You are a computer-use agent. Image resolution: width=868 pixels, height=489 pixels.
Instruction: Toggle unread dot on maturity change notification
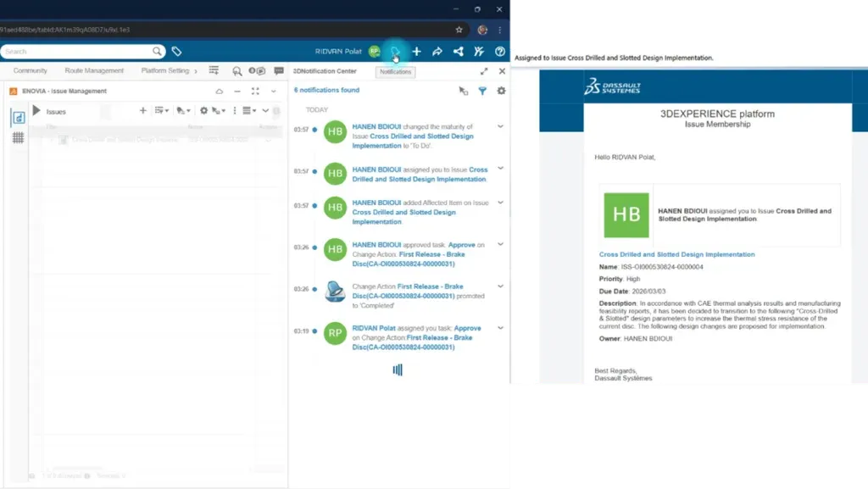[314, 130]
